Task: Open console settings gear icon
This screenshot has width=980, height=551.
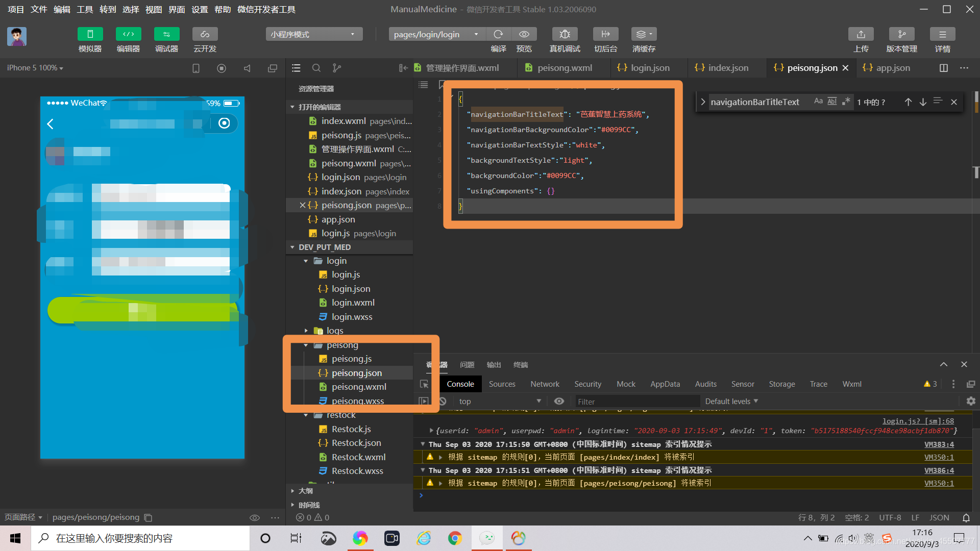Action: point(971,402)
